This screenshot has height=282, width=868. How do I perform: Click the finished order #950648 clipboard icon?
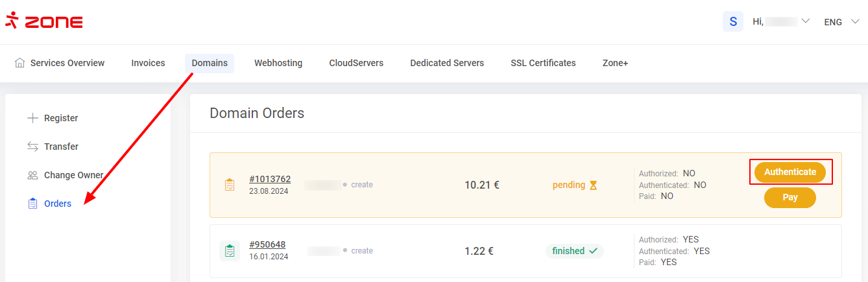pos(229,251)
